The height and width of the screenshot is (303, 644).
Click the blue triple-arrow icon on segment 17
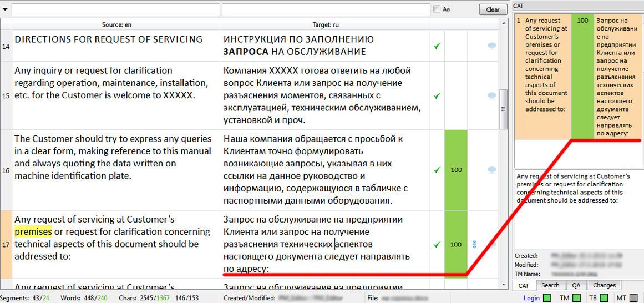pyautogui.click(x=475, y=244)
